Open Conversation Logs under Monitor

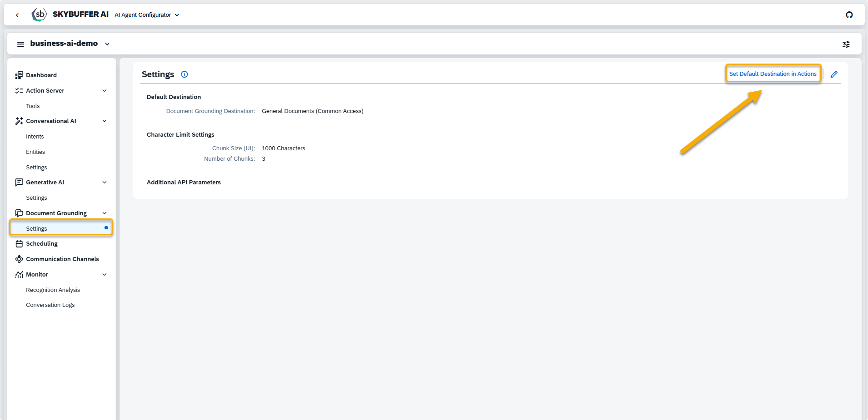[50, 305]
